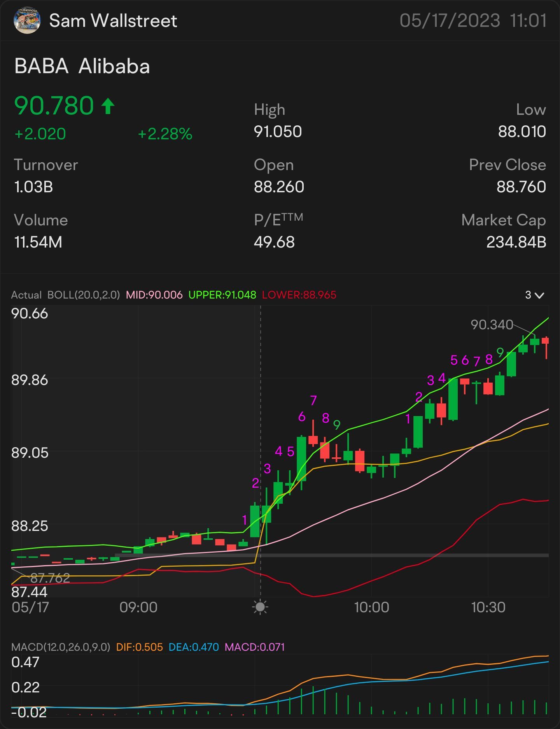Click the MID:90.006 Bollinger value
This screenshot has height=729, width=560.
tap(154, 295)
